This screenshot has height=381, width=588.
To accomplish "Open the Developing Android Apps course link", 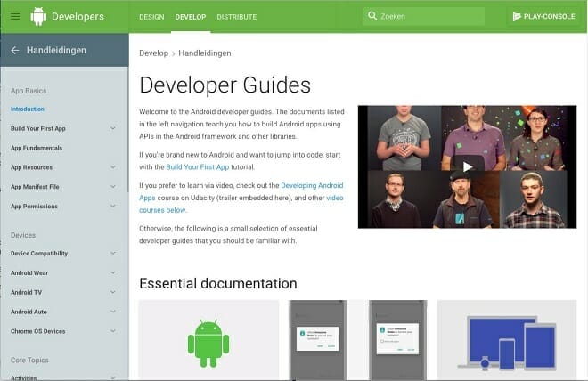I will (x=312, y=185).
